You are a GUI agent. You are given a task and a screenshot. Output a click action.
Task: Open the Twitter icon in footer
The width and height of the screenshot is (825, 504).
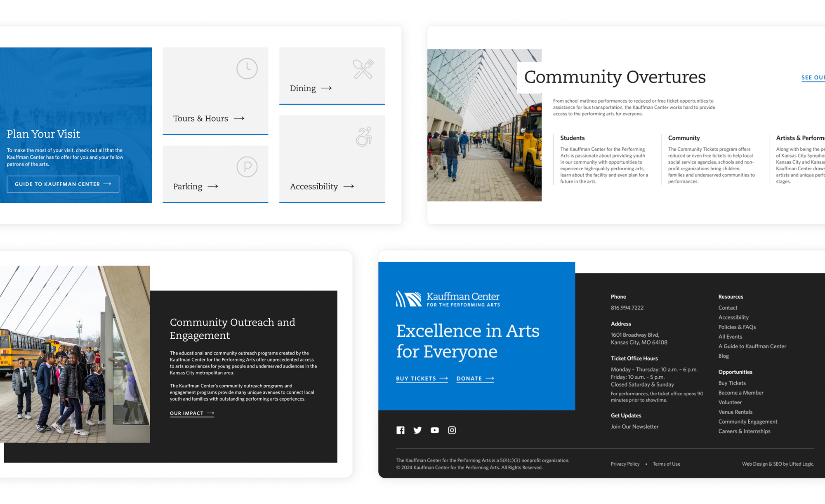coord(417,430)
